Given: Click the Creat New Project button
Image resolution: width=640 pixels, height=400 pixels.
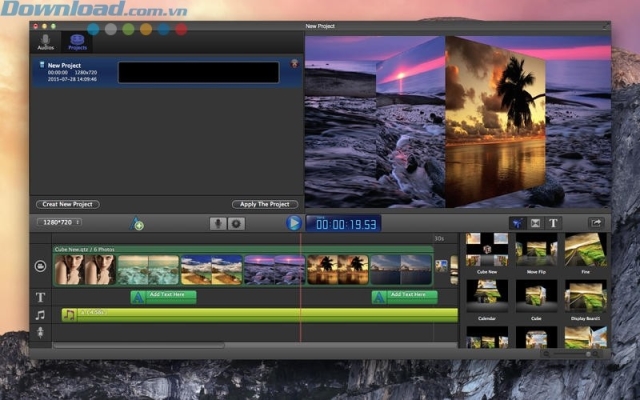Looking at the screenshot, I should click(x=68, y=204).
